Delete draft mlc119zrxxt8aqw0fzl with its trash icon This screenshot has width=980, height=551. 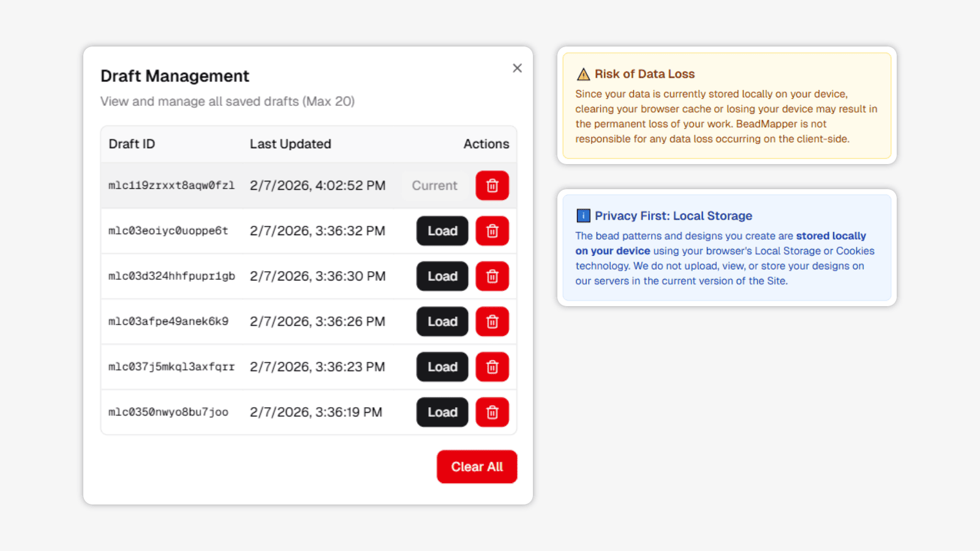[492, 185]
